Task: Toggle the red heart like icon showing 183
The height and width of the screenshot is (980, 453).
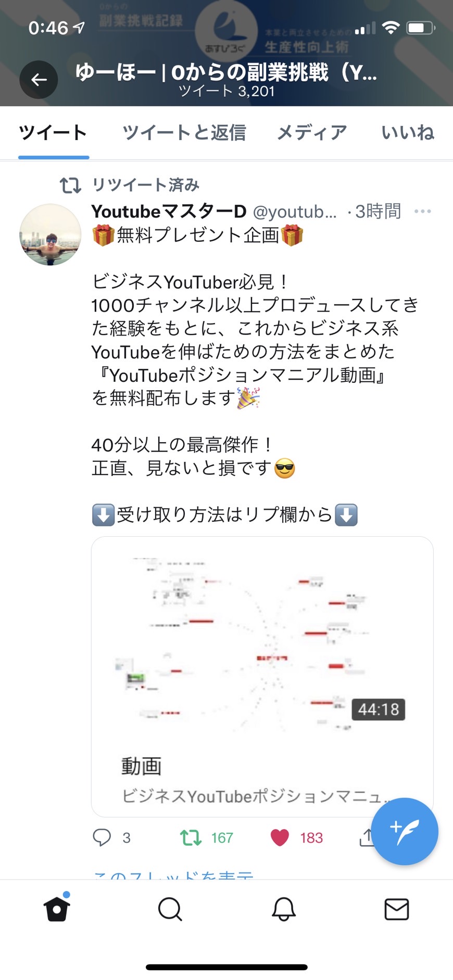Action: pyautogui.click(x=280, y=837)
